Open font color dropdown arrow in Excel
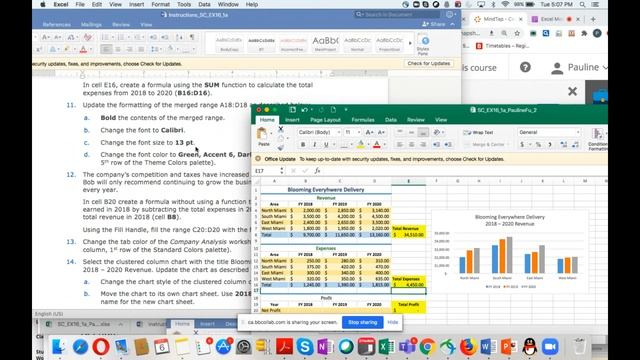The image size is (640, 360). [x=383, y=145]
